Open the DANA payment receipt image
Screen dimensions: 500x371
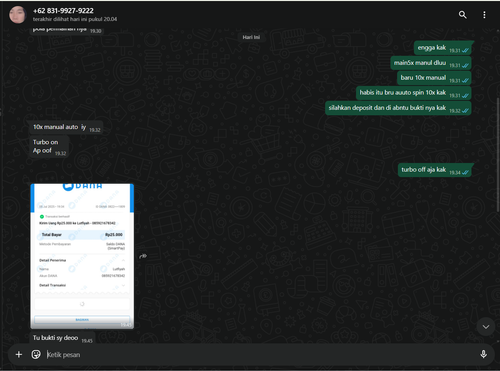[82, 256]
